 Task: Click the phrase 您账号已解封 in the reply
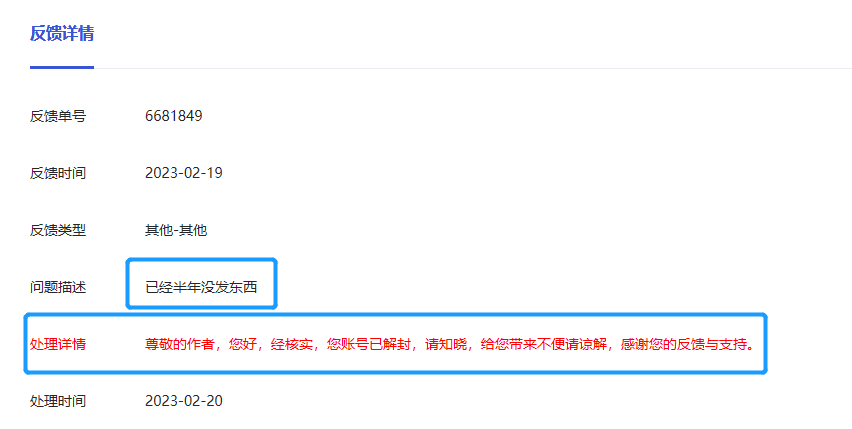pyautogui.click(x=368, y=344)
